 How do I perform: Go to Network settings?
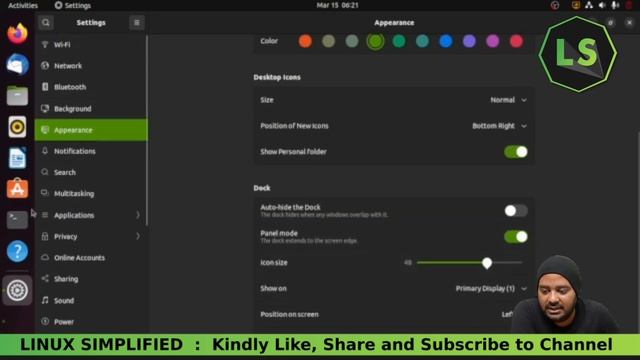pyautogui.click(x=91, y=65)
